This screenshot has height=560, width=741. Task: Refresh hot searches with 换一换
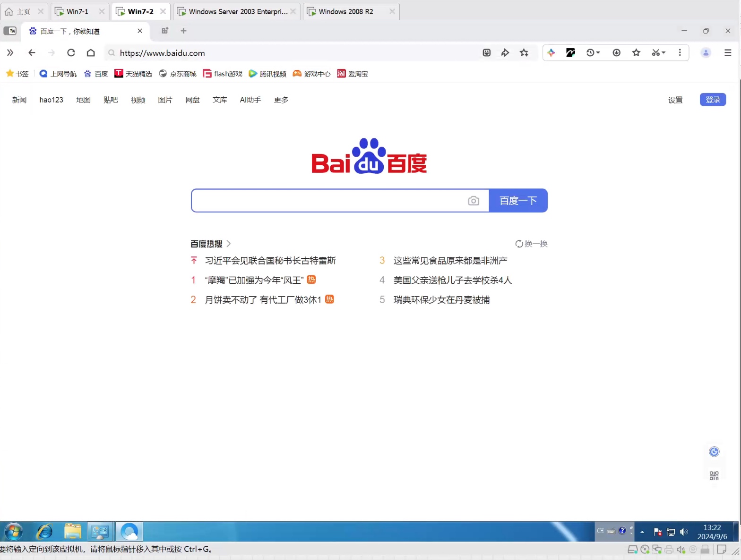(x=531, y=244)
